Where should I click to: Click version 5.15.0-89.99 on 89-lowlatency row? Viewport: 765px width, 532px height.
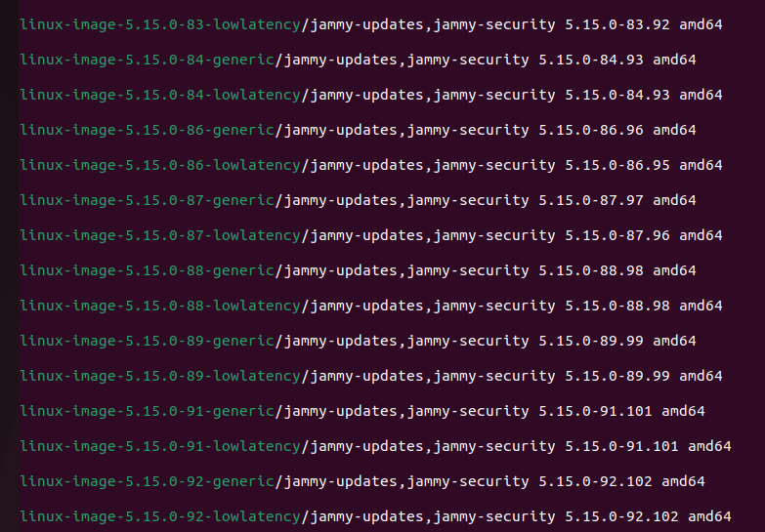pyautogui.click(x=617, y=376)
